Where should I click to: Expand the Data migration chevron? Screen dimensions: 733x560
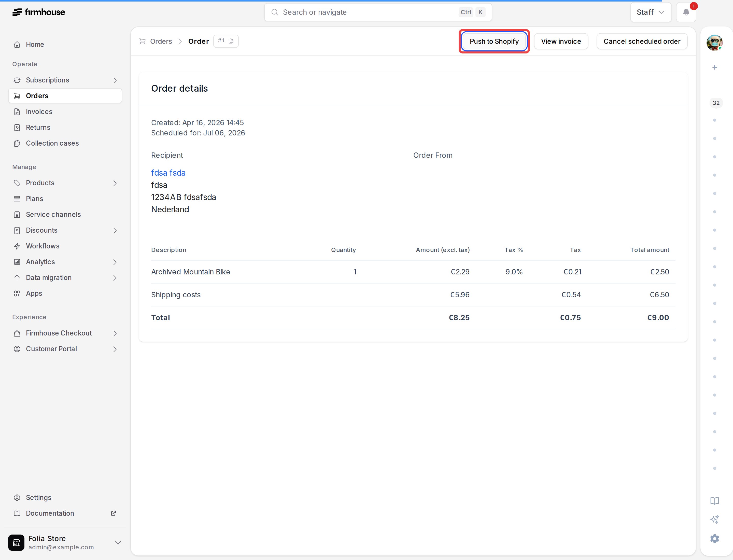pyautogui.click(x=115, y=278)
